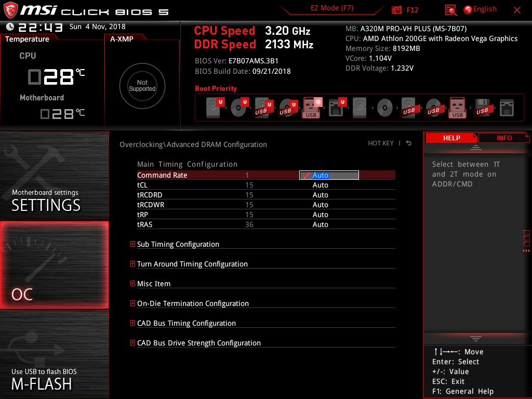Screen dimensions: 532x399
Task: Select the highlighted UEFI USB key boot icon
Action: tap(312, 108)
